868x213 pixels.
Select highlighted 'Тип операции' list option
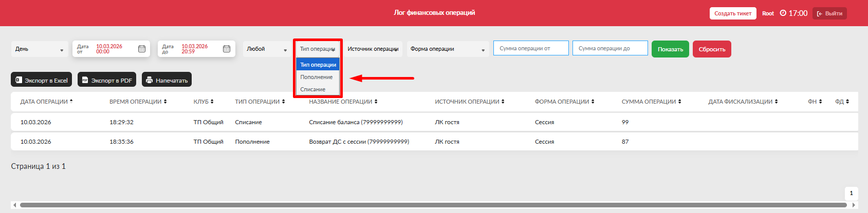318,65
